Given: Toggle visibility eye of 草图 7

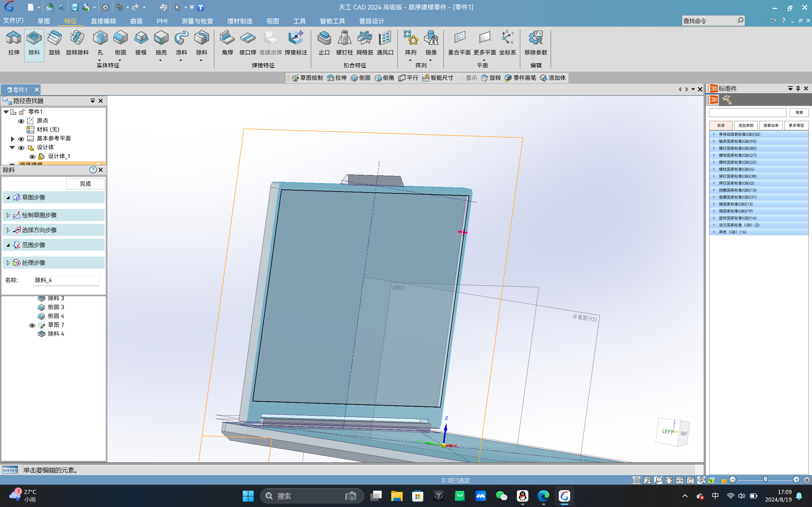Looking at the screenshot, I should click(x=32, y=325).
